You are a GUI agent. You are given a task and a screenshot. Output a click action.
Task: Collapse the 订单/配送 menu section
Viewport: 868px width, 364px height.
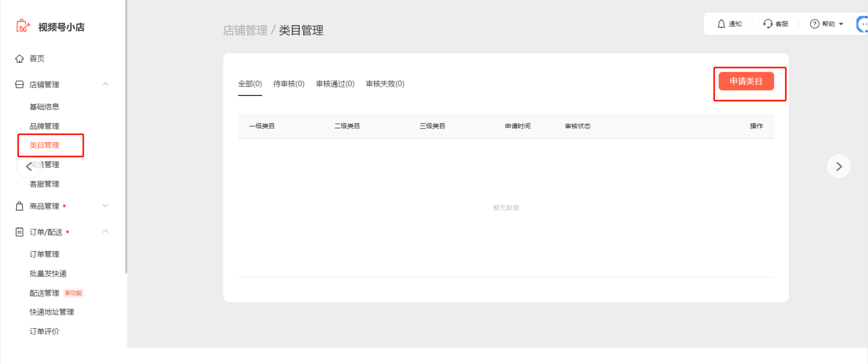pyautogui.click(x=105, y=232)
